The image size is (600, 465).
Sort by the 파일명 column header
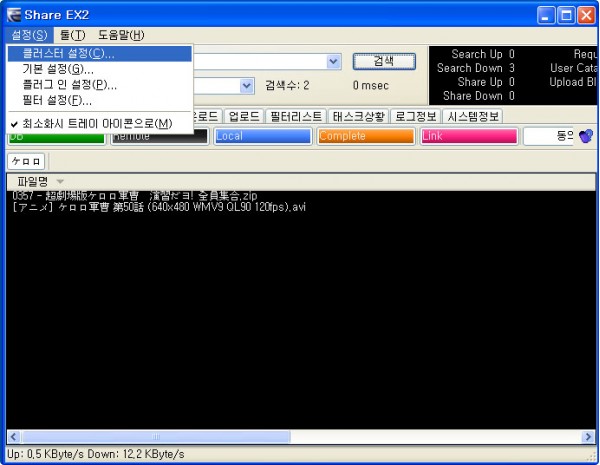click(33, 181)
